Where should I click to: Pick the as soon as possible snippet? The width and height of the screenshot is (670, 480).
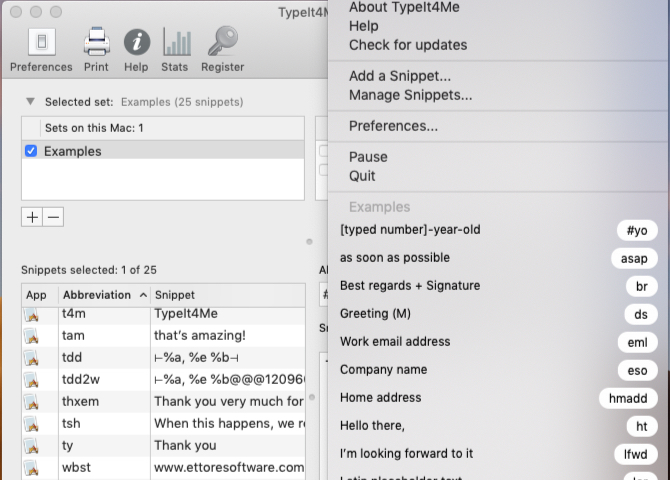[498, 258]
